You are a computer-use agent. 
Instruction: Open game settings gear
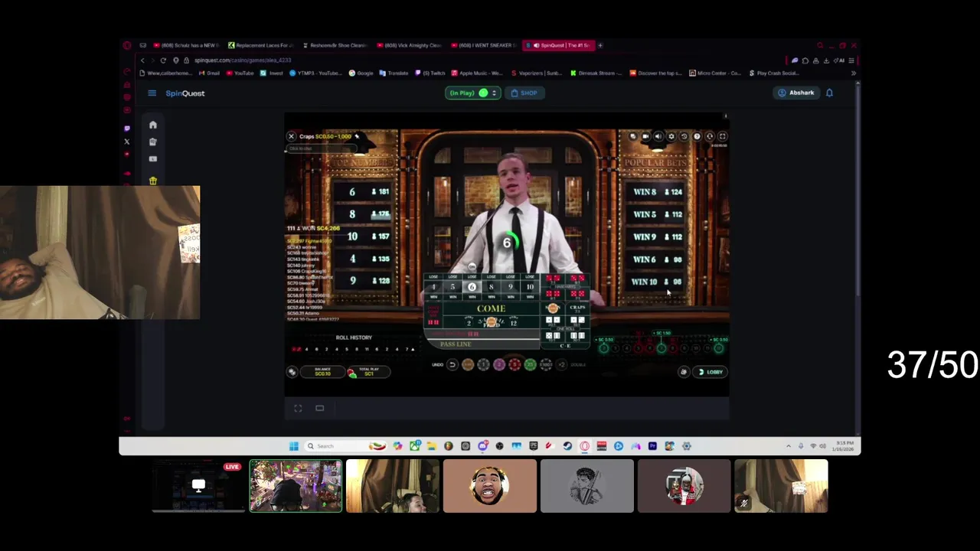coord(671,136)
